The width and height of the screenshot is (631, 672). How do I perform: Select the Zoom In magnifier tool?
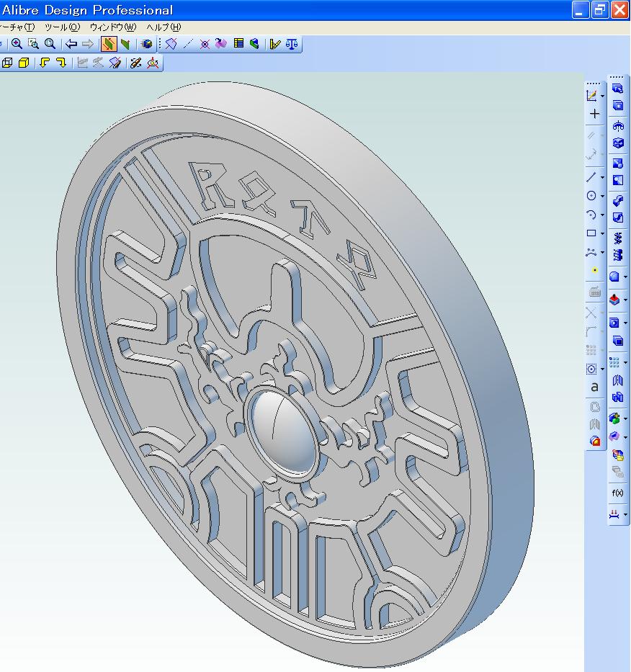17,44
